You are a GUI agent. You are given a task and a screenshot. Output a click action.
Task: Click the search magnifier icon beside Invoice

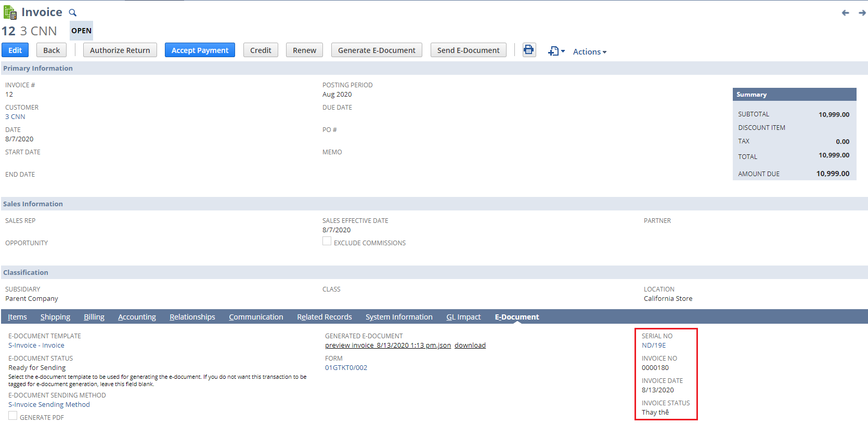point(73,12)
